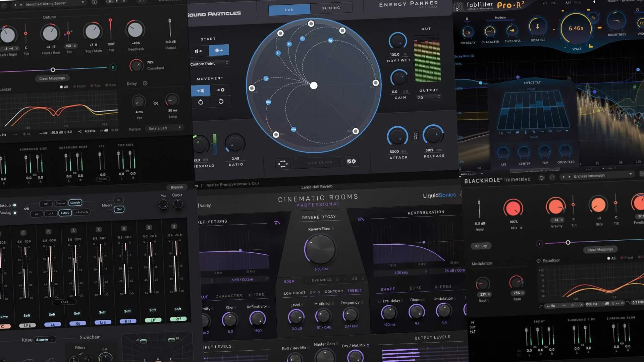Click the attack/release link icon
The width and height of the screenshot is (644, 362).
(x=415, y=136)
